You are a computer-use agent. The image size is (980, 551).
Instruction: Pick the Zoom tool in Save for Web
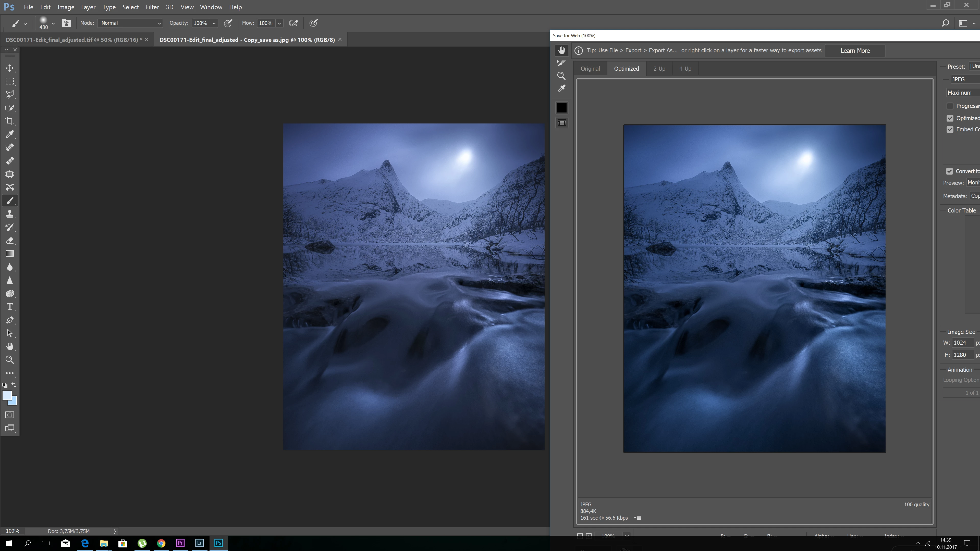coord(561,76)
